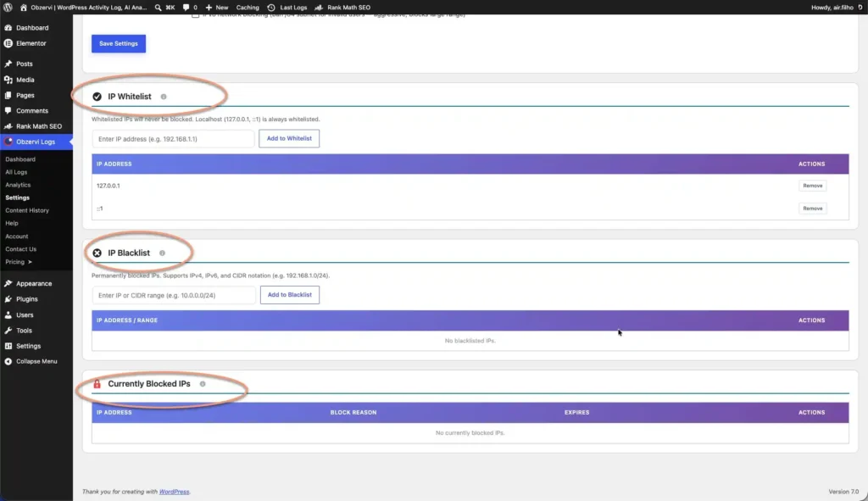868x501 pixels.
Task: Open Pages icon in sidebar
Action: [x=8, y=95]
